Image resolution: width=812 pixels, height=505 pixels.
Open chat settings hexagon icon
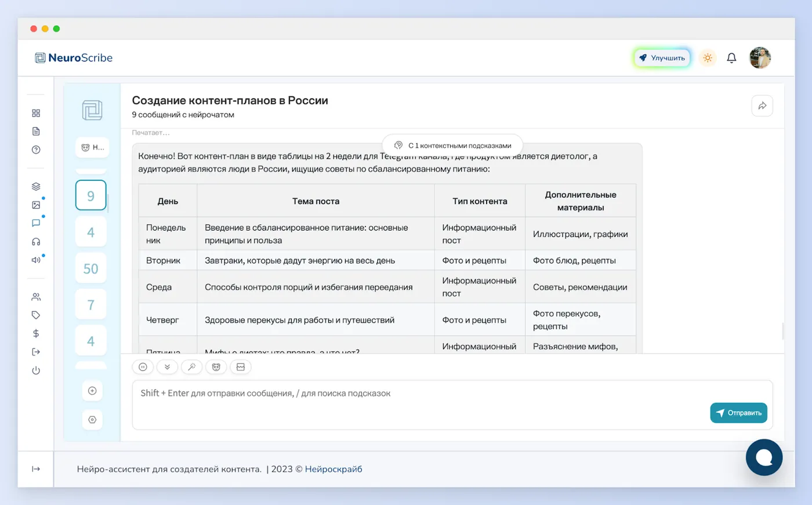click(x=92, y=420)
